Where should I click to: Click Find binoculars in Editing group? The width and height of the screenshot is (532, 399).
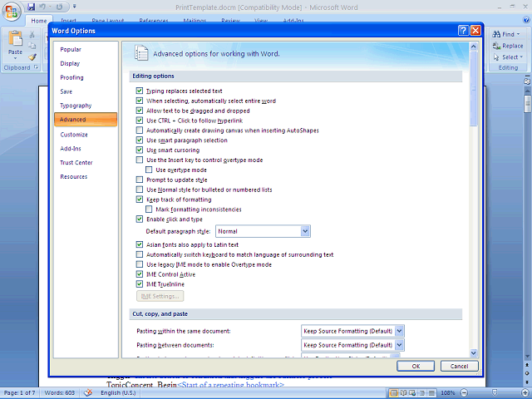[505, 34]
